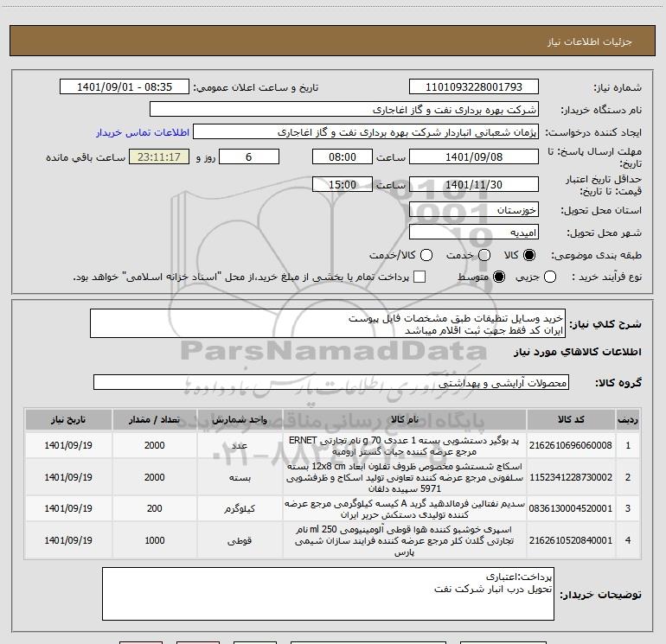Viewport: 666px width, 644px height.
Task: Click the deadline time field 08:00
Action: (343, 156)
